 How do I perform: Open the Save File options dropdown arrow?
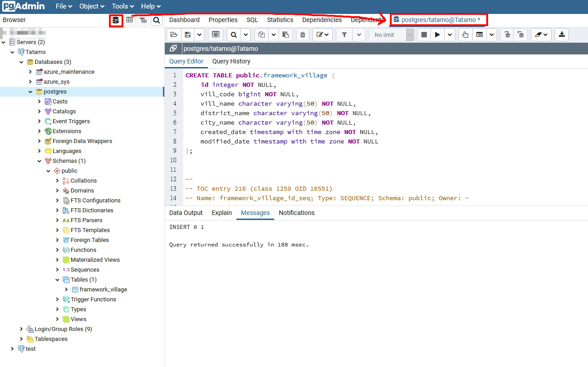pos(199,35)
